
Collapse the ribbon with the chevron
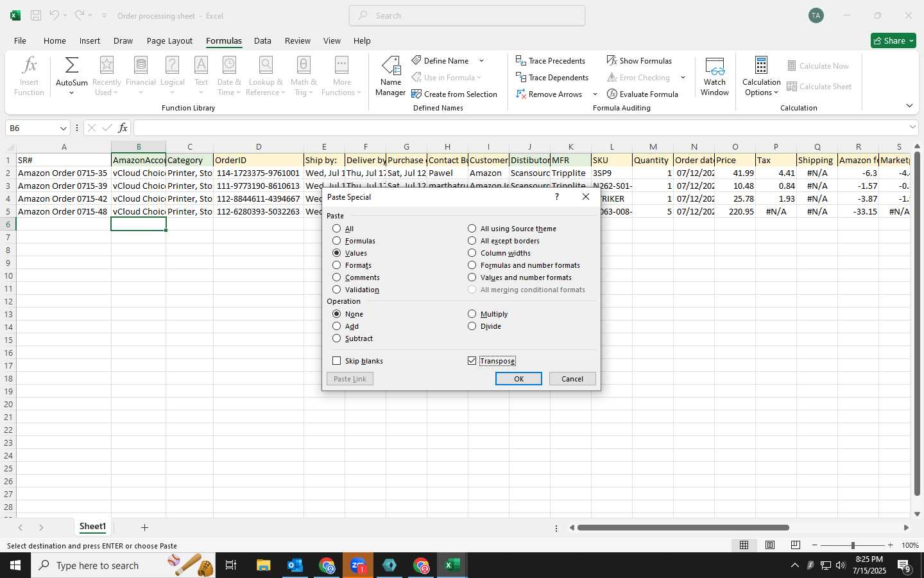tap(909, 105)
